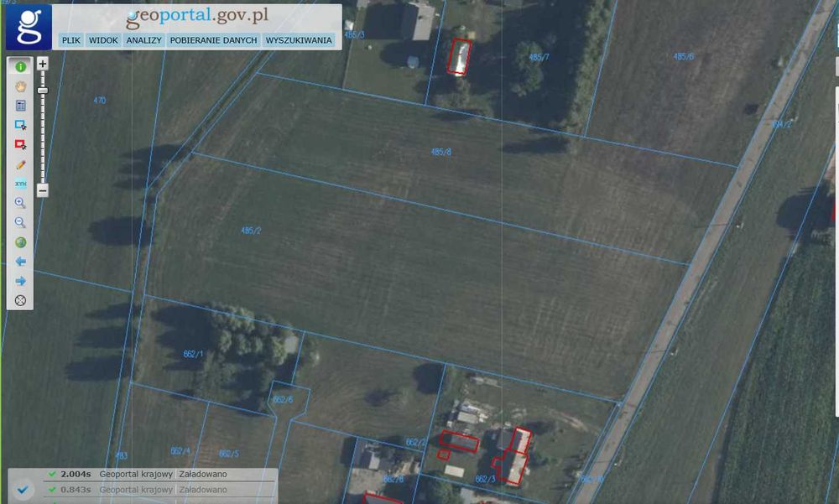Screen dimensions: 839x504
Task: Open the PLIK menu
Action: click(x=70, y=40)
